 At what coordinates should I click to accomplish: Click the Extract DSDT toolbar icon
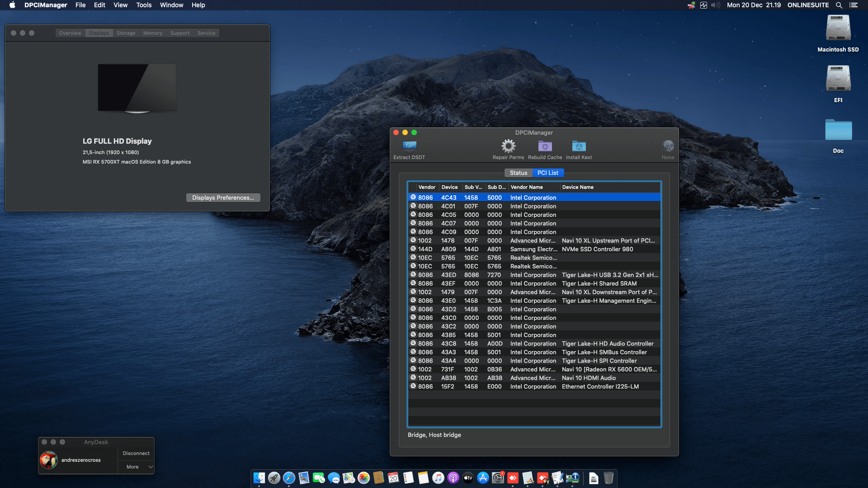[x=409, y=146]
